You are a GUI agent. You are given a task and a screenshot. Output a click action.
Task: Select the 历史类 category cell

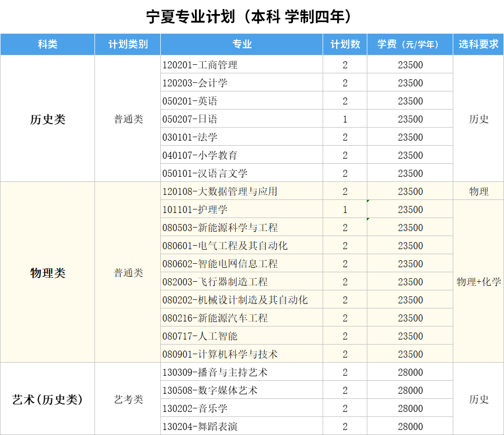[x=48, y=119]
